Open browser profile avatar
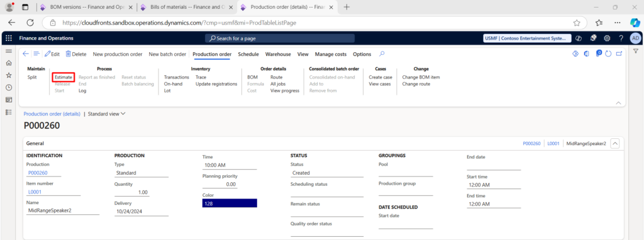 (x=9, y=7)
